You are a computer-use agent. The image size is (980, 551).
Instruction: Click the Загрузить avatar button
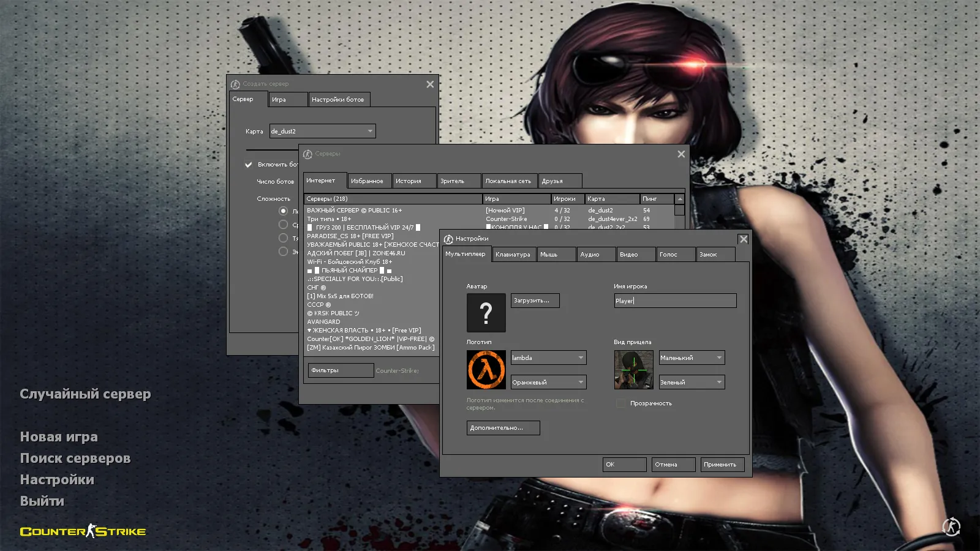click(535, 301)
